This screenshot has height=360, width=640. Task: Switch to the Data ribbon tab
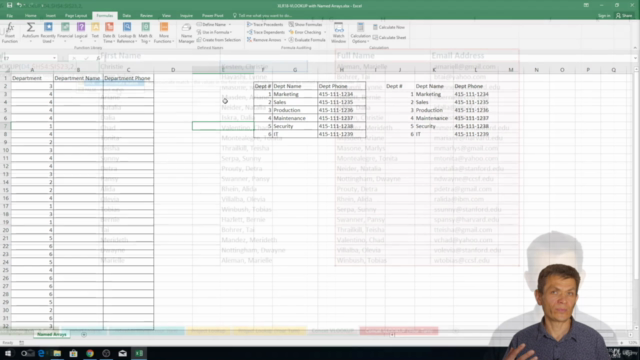(x=127, y=16)
